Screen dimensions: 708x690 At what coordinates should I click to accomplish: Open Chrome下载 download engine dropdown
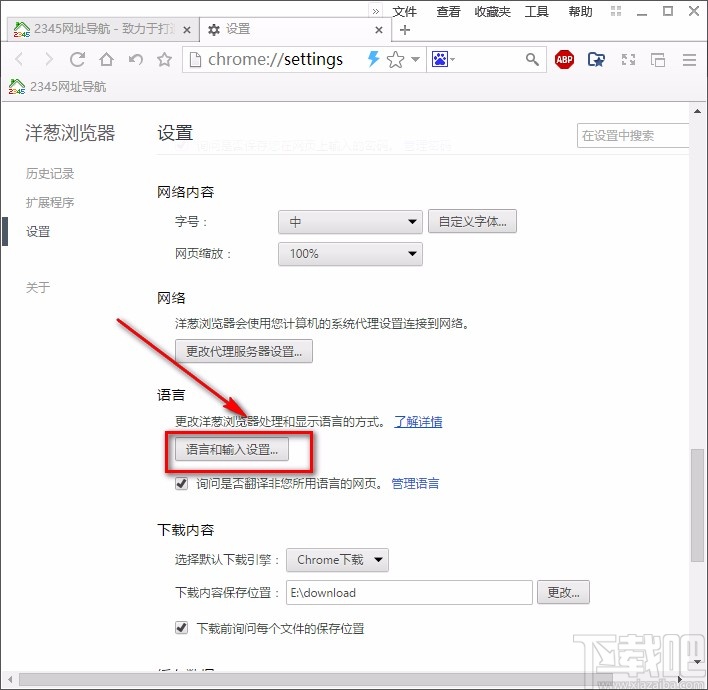337,560
